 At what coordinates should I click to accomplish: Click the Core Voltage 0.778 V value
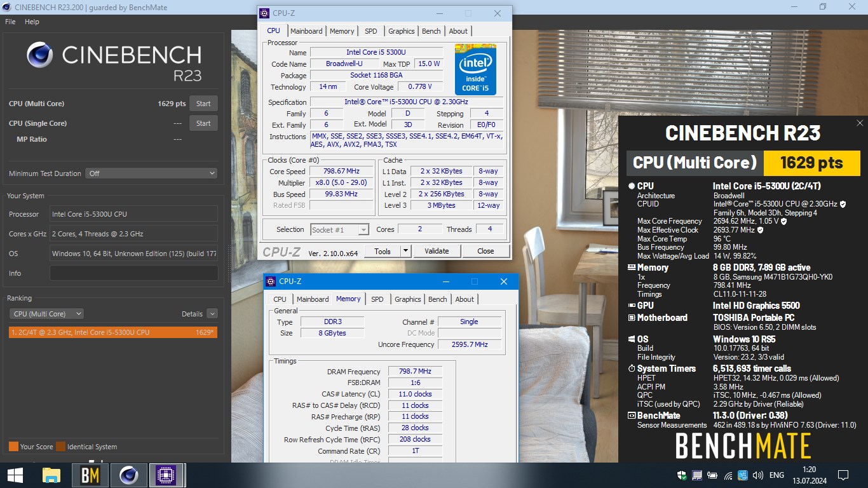420,86
